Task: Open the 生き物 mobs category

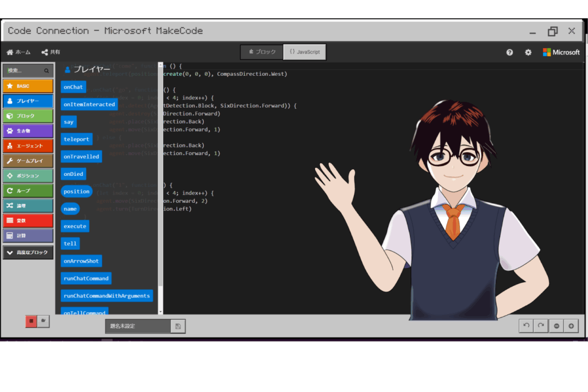Action: coord(28,130)
